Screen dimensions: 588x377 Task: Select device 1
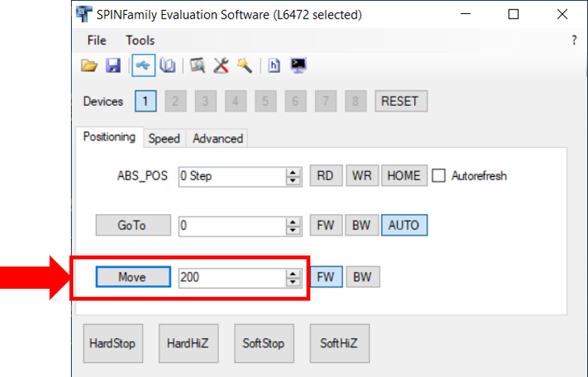(x=146, y=101)
